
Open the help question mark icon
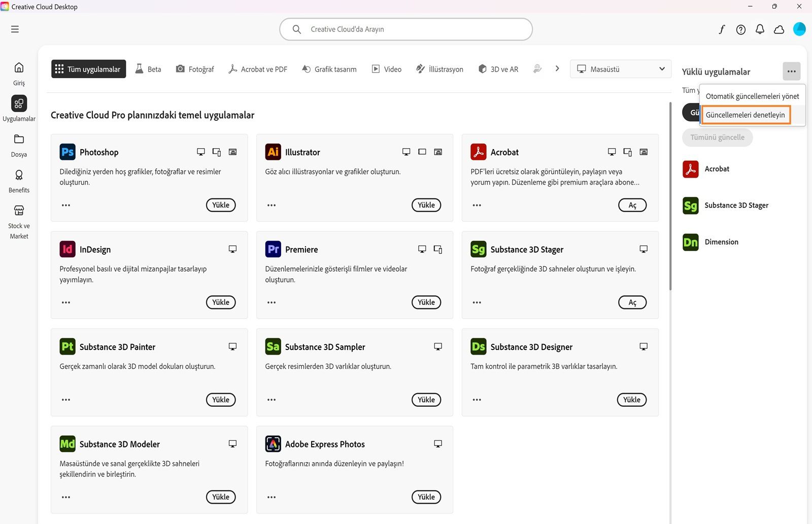pos(741,29)
